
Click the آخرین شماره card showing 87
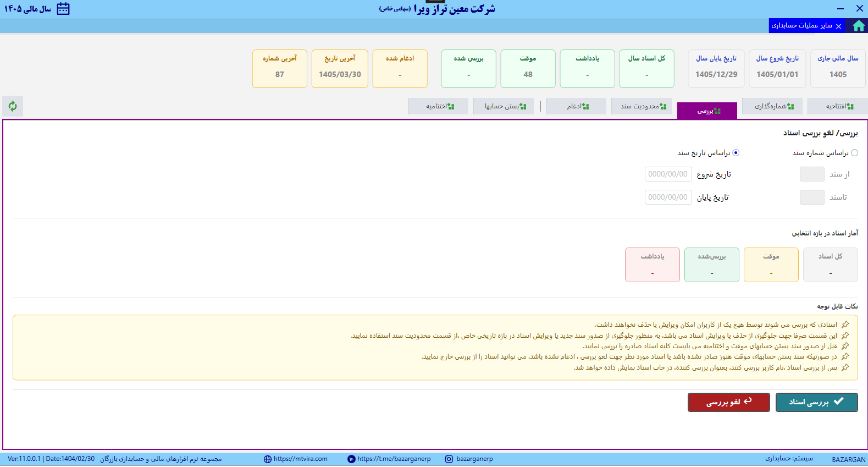tap(280, 69)
